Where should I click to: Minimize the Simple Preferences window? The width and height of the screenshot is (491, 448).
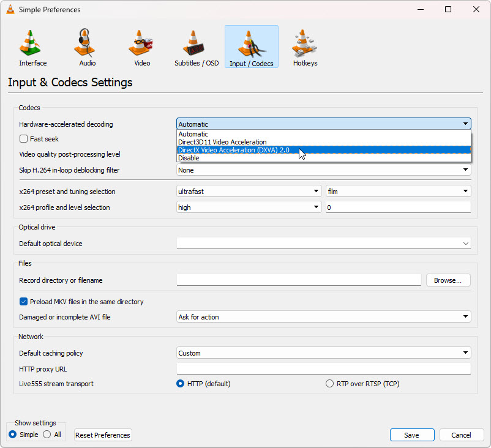(421, 9)
